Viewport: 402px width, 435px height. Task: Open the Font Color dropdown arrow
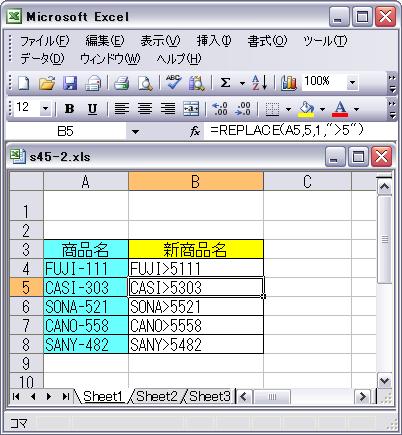click(356, 109)
